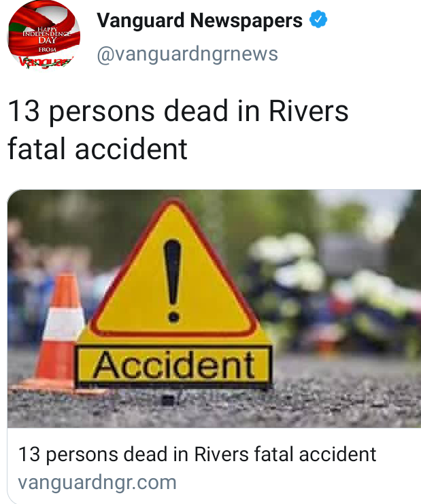Click the word Rivers in card title
This screenshot has width=421, height=504.
pyautogui.click(x=222, y=454)
